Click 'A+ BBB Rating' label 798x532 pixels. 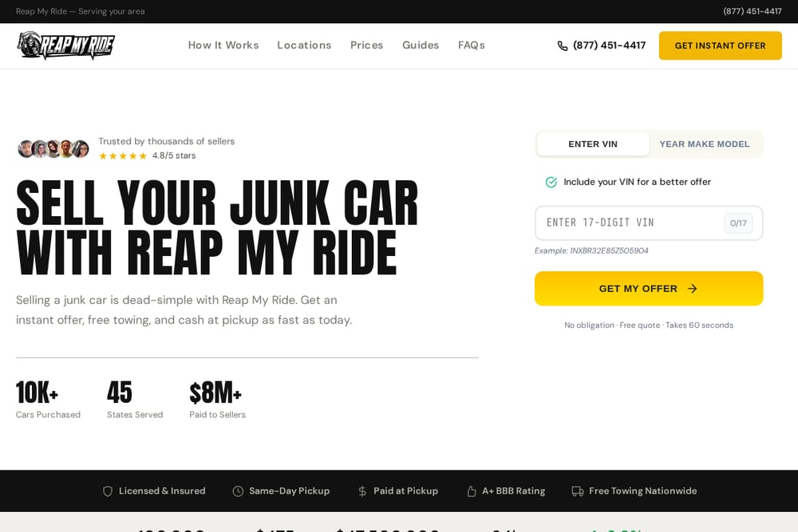tap(513, 491)
